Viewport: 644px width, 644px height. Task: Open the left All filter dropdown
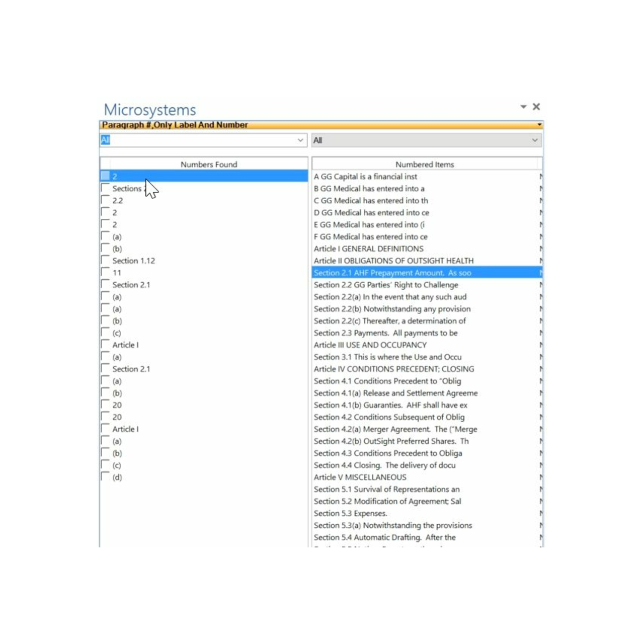click(x=300, y=140)
